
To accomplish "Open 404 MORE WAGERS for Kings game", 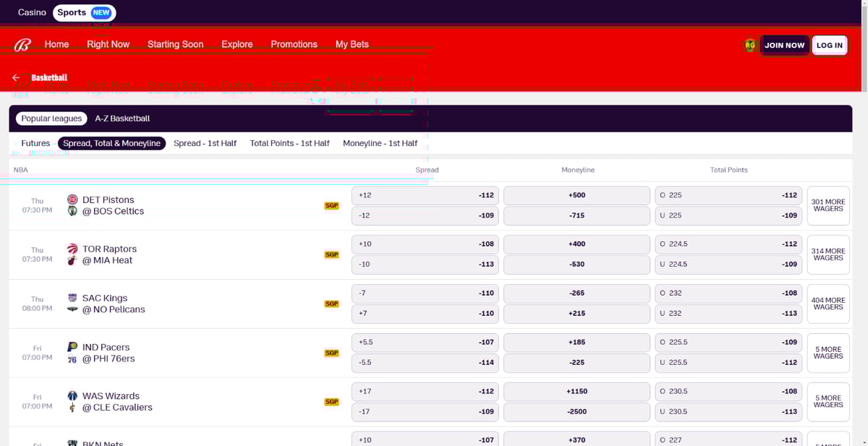I will [x=828, y=304].
